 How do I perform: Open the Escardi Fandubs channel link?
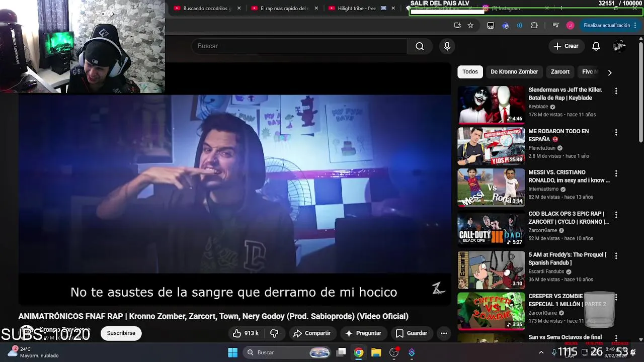point(546,272)
